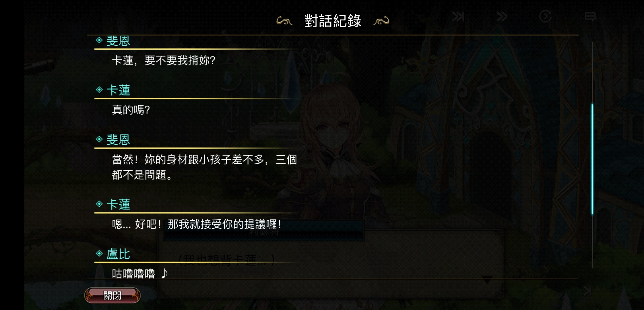
Task: Click the down-arrow indicator in the dialogue box
Action: (x=487, y=280)
